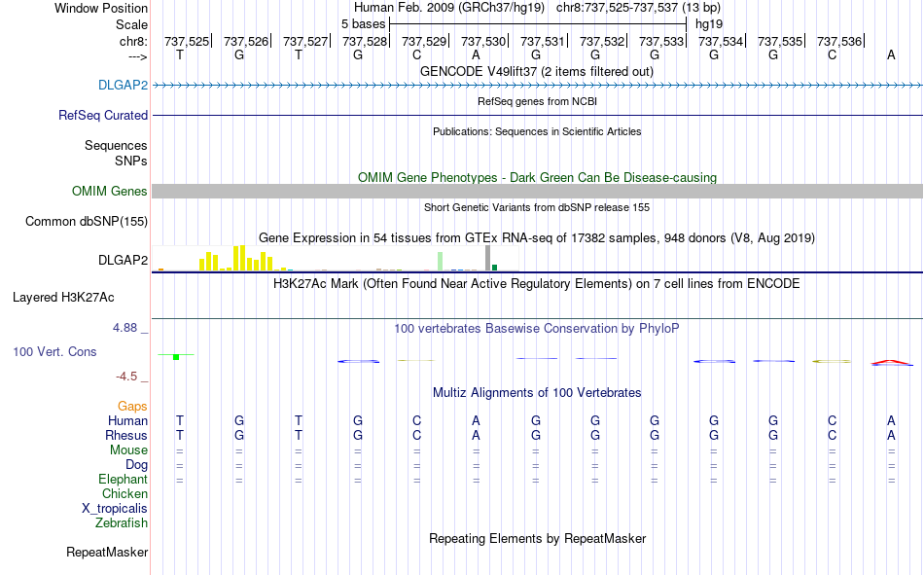Image resolution: width=924 pixels, height=575 pixels.
Task: Click the -4.5 PhyloP lower value
Action: pyautogui.click(x=126, y=377)
